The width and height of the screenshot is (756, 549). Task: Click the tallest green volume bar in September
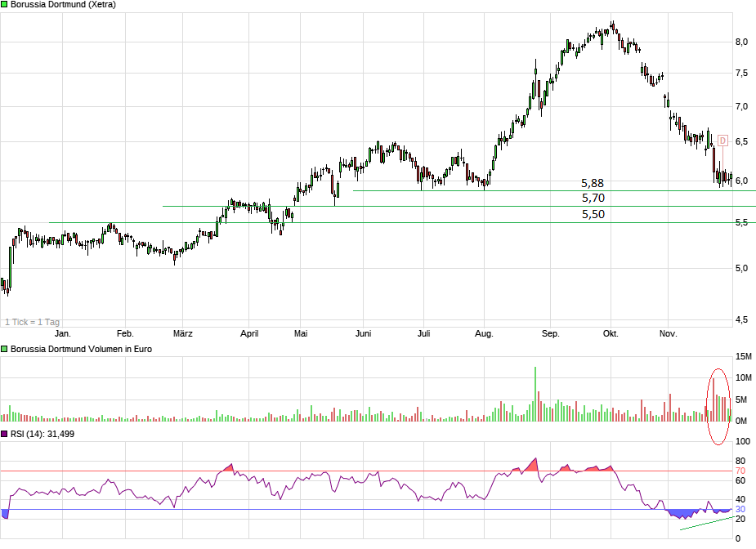point(535,395)
